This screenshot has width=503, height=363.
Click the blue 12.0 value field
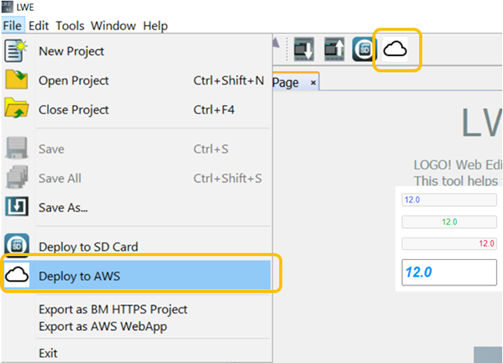tap(449, 200)
